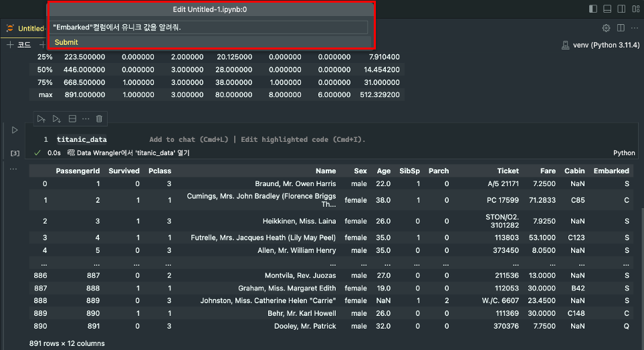Click the PassengerId column header

(x=78, y=171)
